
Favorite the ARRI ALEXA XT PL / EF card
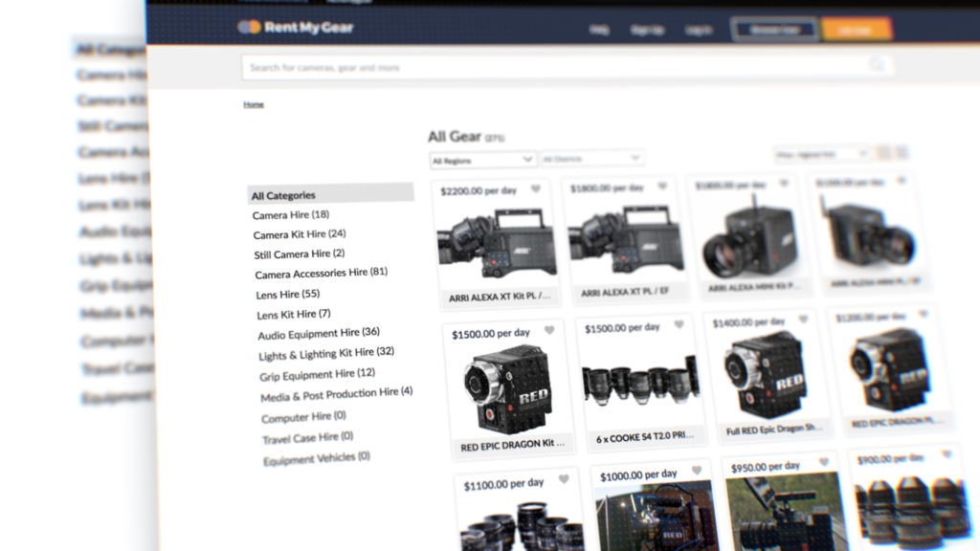point(662,186)
